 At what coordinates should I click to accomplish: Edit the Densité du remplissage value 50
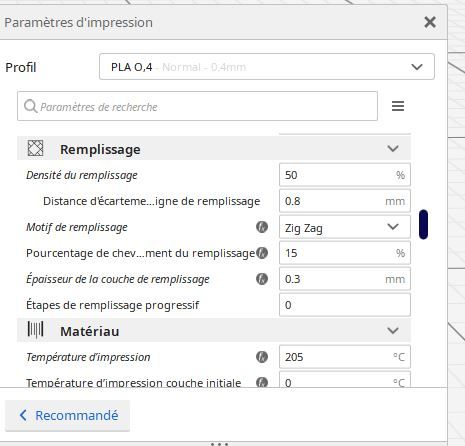click(345, 175)
